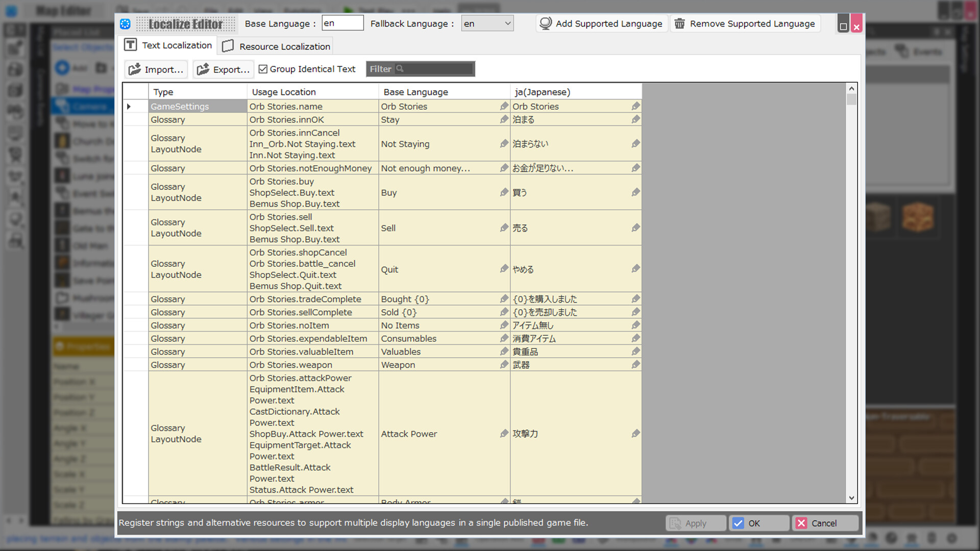This screenshot has height=551, width=980.
Task: Click the magnifier icon on Add Supported Language
Action: [x=545, y=23]
